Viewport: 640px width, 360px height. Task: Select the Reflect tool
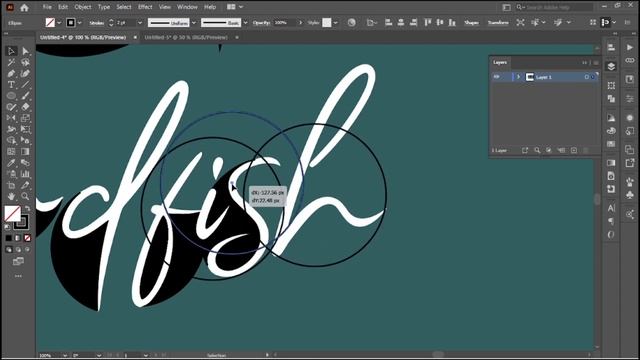point(11,118)
